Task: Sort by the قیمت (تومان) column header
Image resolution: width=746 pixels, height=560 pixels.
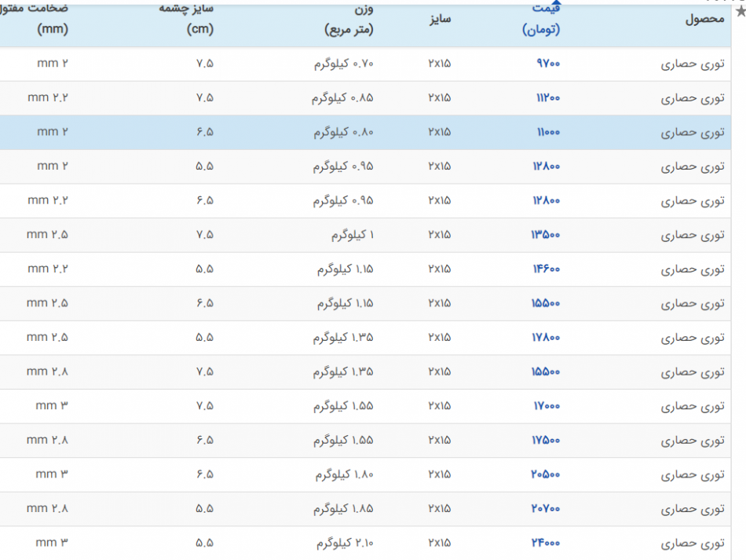Action: pos(540,20)
